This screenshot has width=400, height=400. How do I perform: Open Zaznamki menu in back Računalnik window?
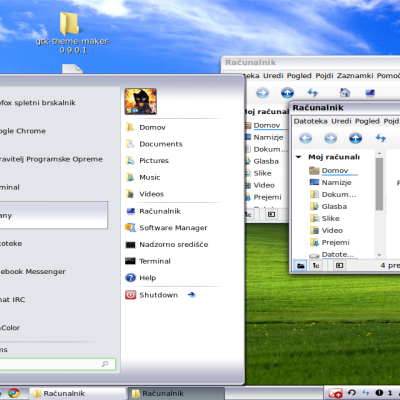[x=355, y=76]
